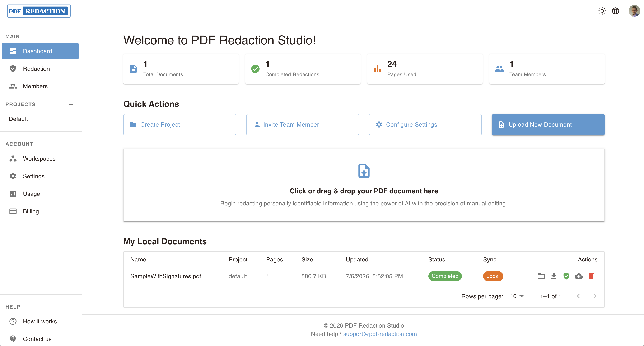Open Dashboard in the sidebar
Viewport: 644px width, 346px height.
tap(40, 51)
